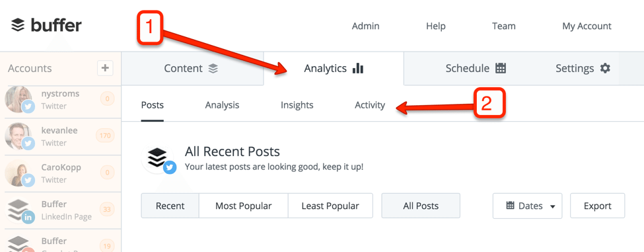644x252 pixels.
Task: Select the kevanlee Twitter account
Action: pos(61,137)
